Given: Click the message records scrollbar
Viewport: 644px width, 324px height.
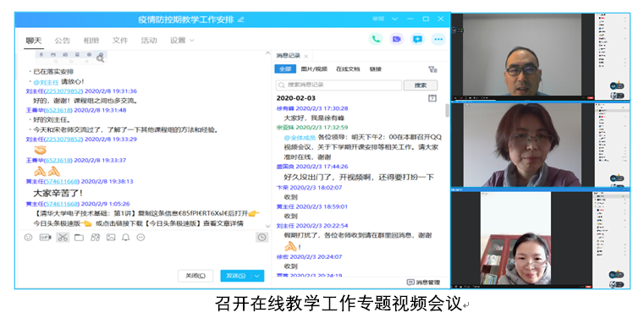Looking at the screenshot, I should (x=448, y=110).
